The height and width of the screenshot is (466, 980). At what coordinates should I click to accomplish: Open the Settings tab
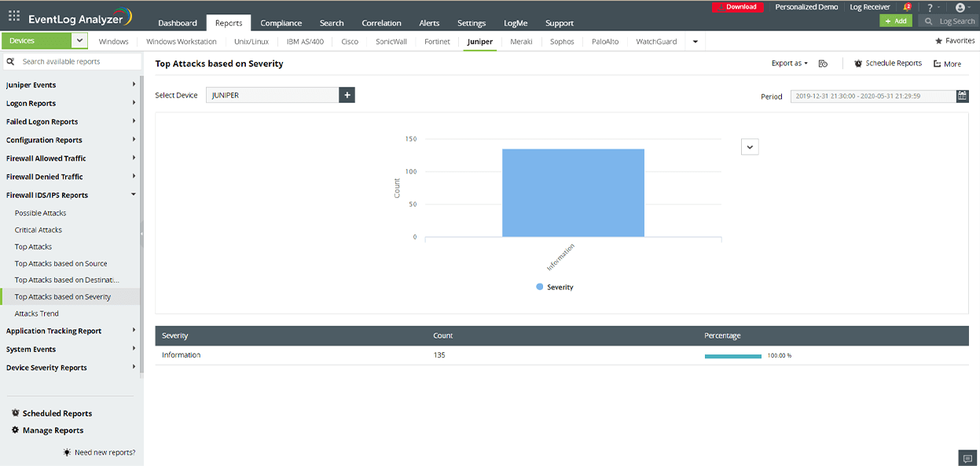(x=472, y=23)
